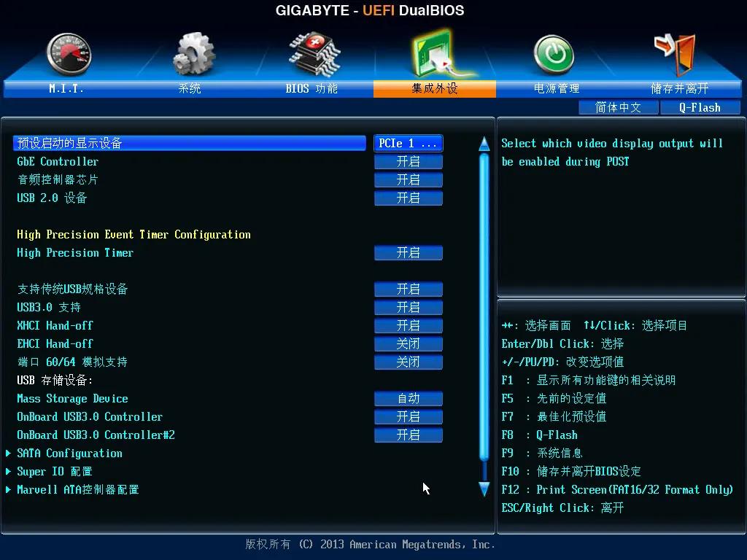Screen dimensions: 747x560
Task: Click the Power Management green power icon
Action: tap(554, 54)
